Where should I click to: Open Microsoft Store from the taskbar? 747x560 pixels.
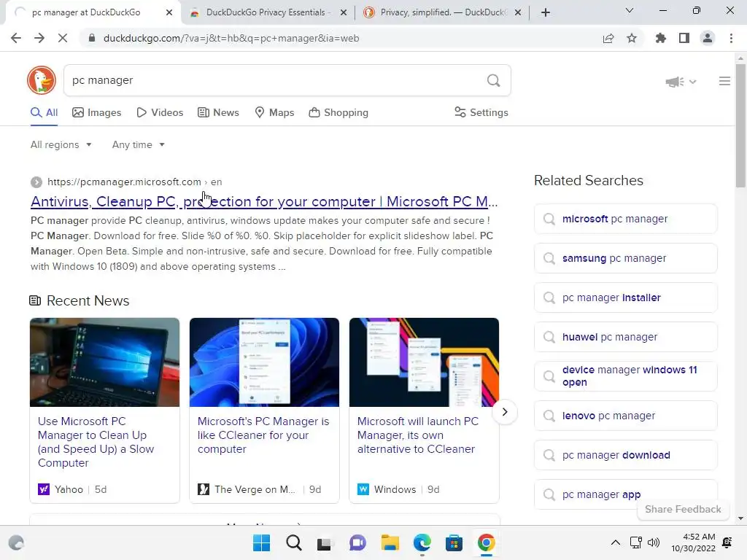[x=454, y=542]
